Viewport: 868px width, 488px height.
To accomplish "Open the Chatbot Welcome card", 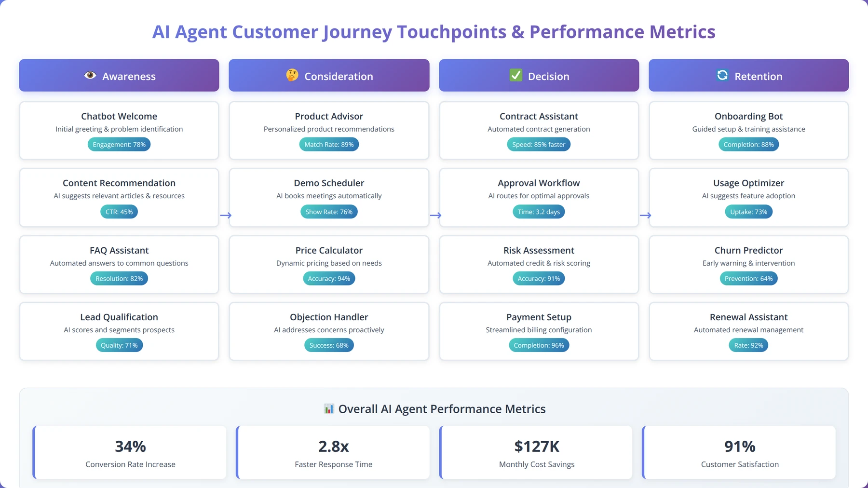I will [119, 130].
